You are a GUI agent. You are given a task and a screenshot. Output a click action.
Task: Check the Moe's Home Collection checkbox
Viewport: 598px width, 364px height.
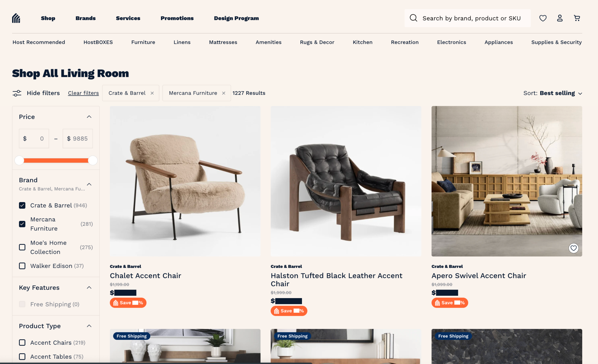[22, 247]
